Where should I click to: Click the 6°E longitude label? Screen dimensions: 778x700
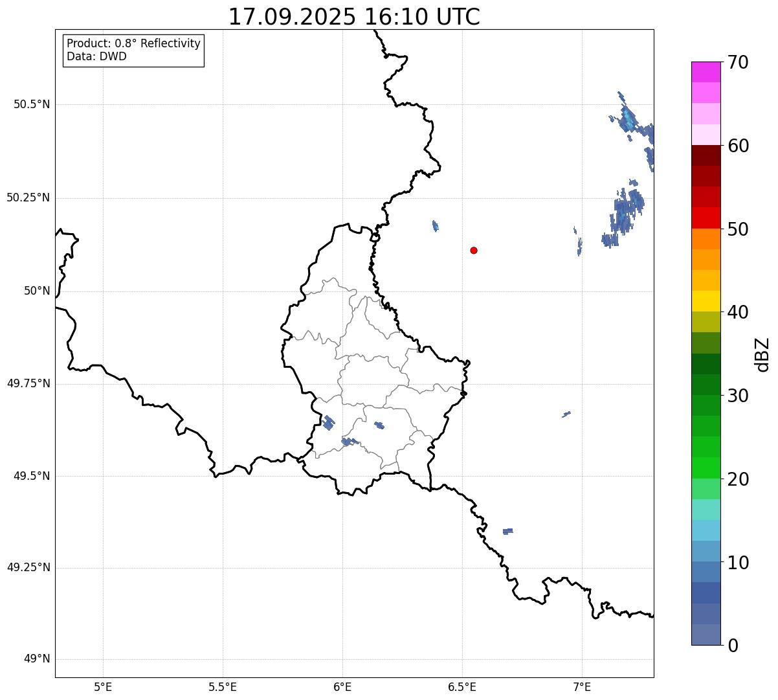(342, 686)
